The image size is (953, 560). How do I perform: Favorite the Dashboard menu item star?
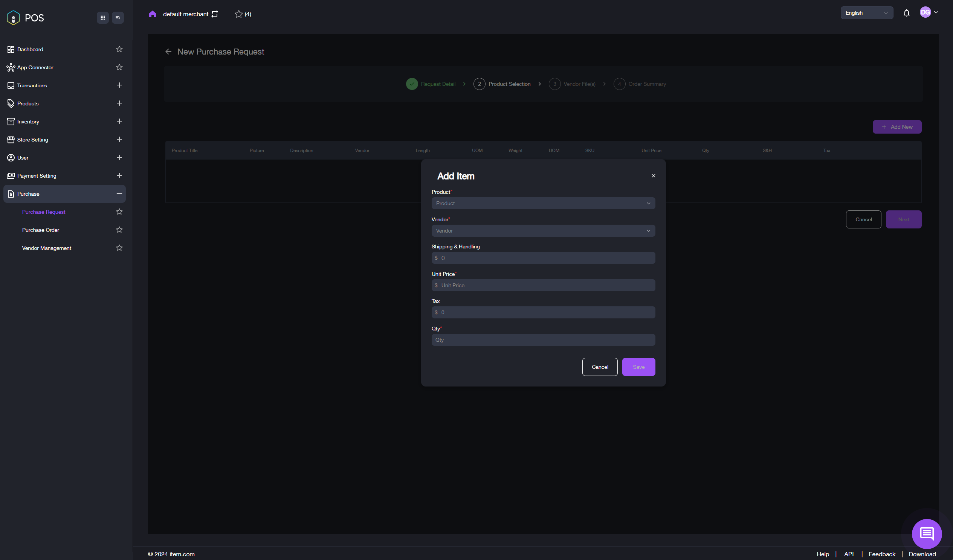tap(119, 49)
